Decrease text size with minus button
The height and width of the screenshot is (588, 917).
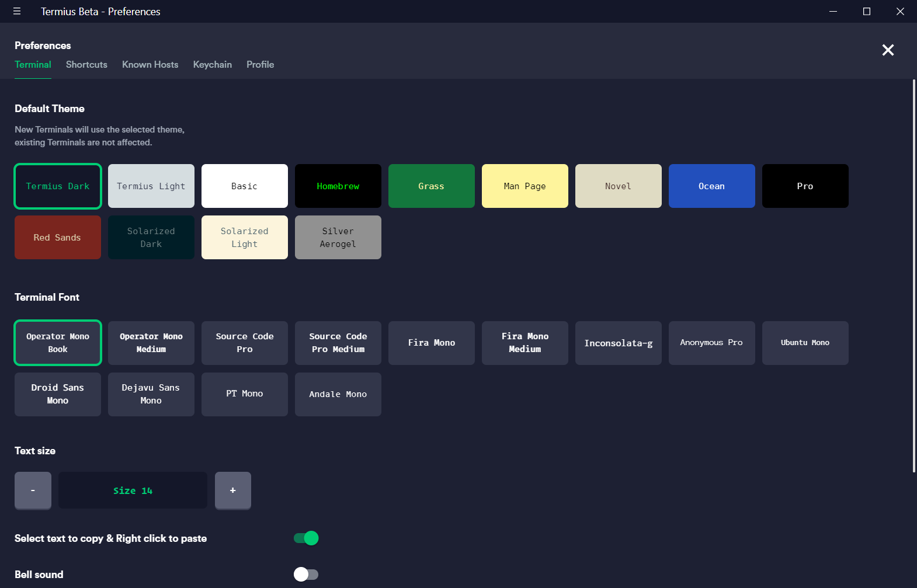tap(33, 490)
